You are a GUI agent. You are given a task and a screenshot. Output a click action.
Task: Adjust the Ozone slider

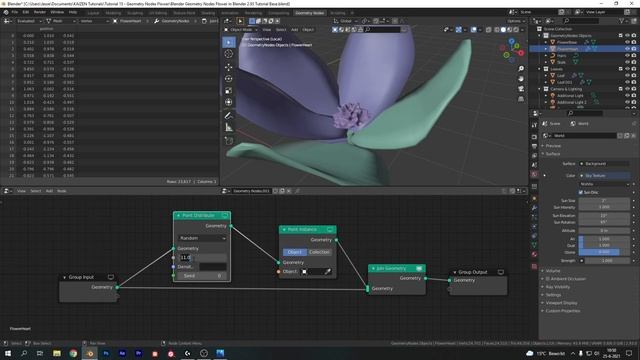coord(604,252)
